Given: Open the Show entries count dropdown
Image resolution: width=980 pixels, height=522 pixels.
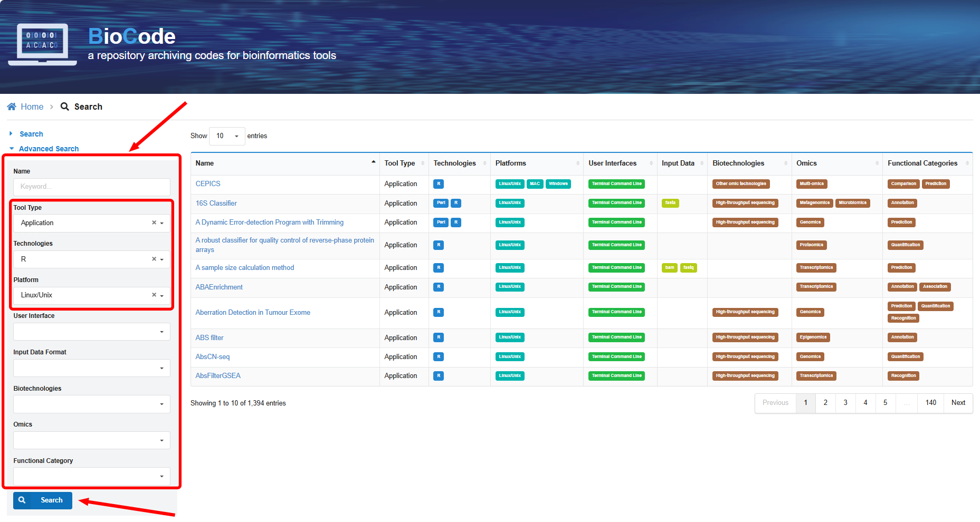Looking at the screenshot, I should click(x=227, y=136).
